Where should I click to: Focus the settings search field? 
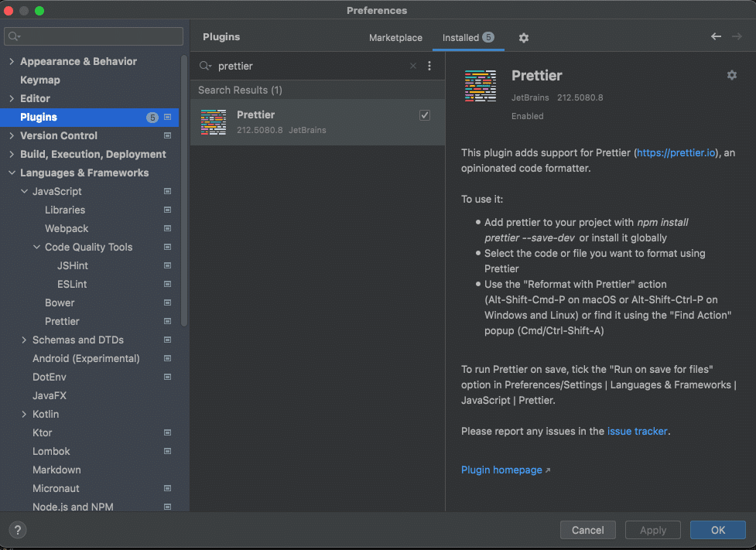pyautogui.click(x=94, y=36)
